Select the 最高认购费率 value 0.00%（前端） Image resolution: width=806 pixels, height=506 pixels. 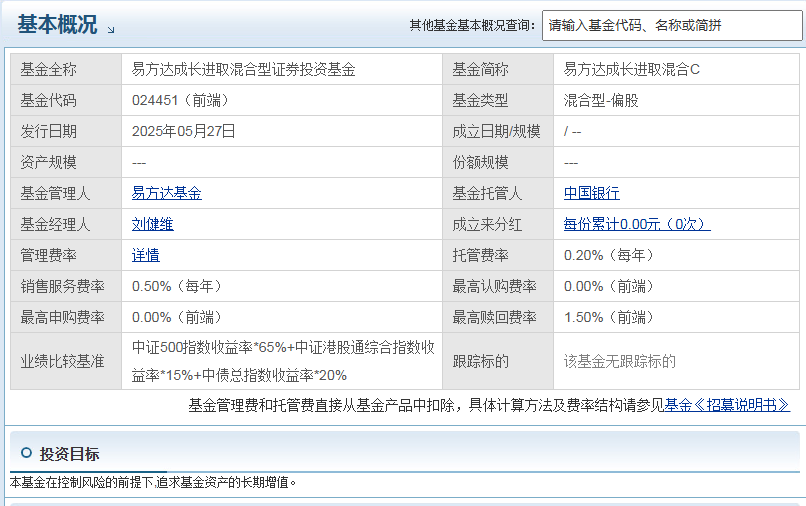tap(609, 286)
